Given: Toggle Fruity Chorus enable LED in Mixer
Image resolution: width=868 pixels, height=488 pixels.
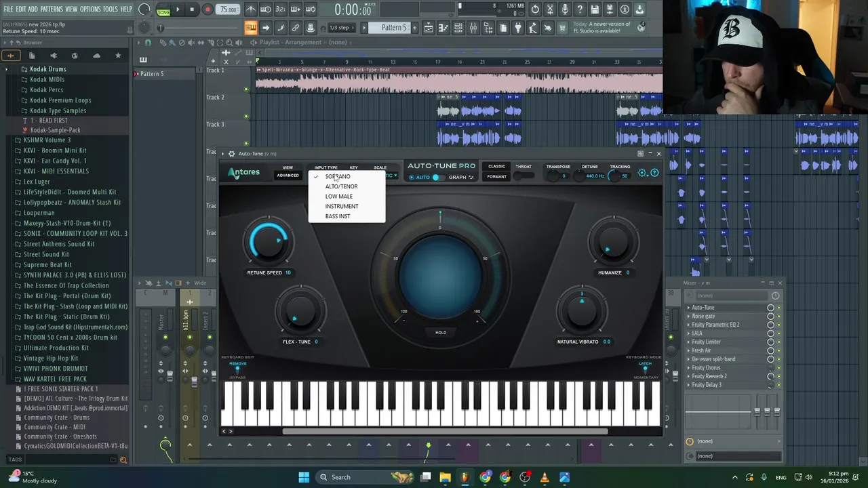Looking at the screenshot, I should pyautogui.click(x=778, y=368).
